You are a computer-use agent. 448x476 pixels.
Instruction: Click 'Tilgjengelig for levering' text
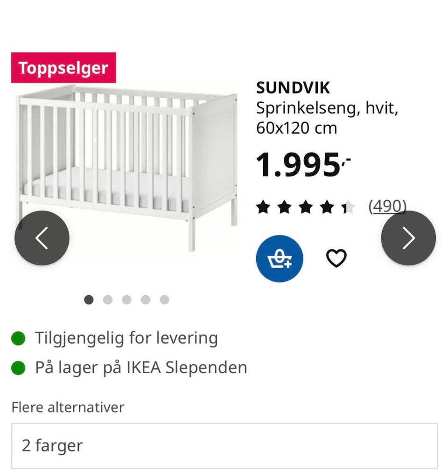pyautogui.click(x=126, y=338)
